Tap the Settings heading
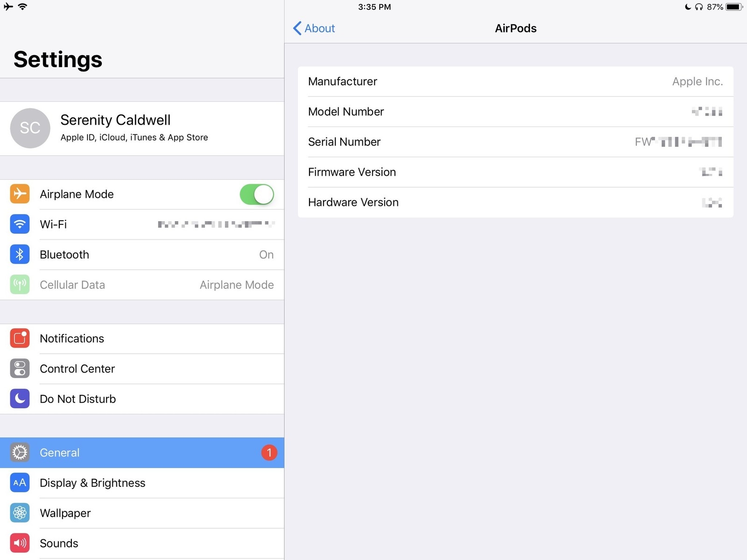The height and width of the screenshot is (560, 747). pos(58,59)
